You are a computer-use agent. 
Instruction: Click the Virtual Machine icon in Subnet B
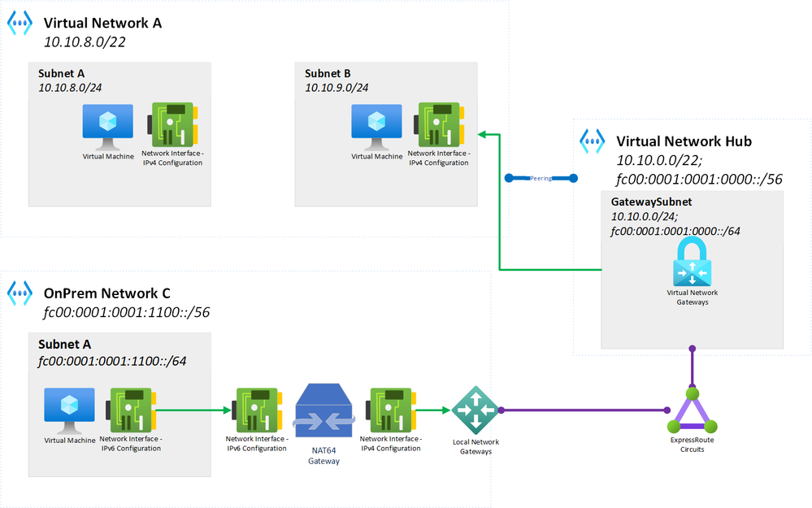pos(376,127)
